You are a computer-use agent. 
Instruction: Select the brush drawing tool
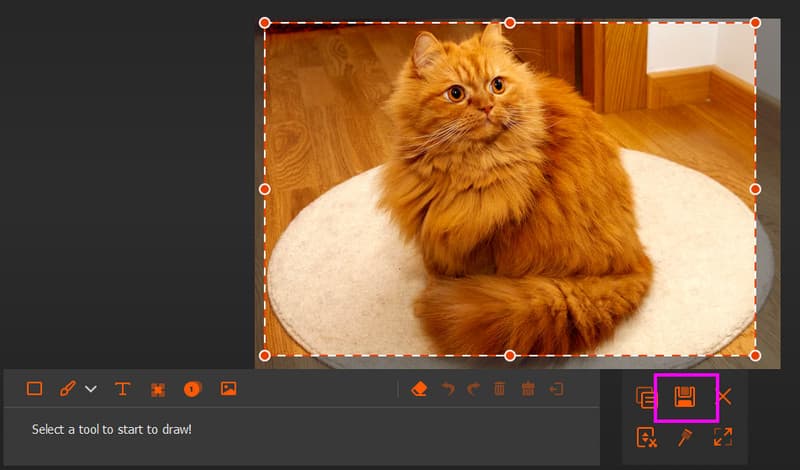68,389
